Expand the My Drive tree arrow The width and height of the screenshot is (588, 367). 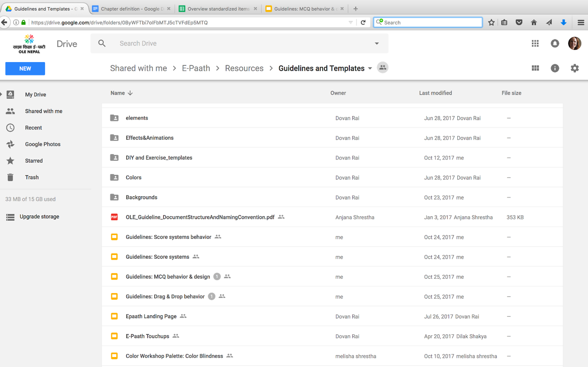click(x=1, y=94)
